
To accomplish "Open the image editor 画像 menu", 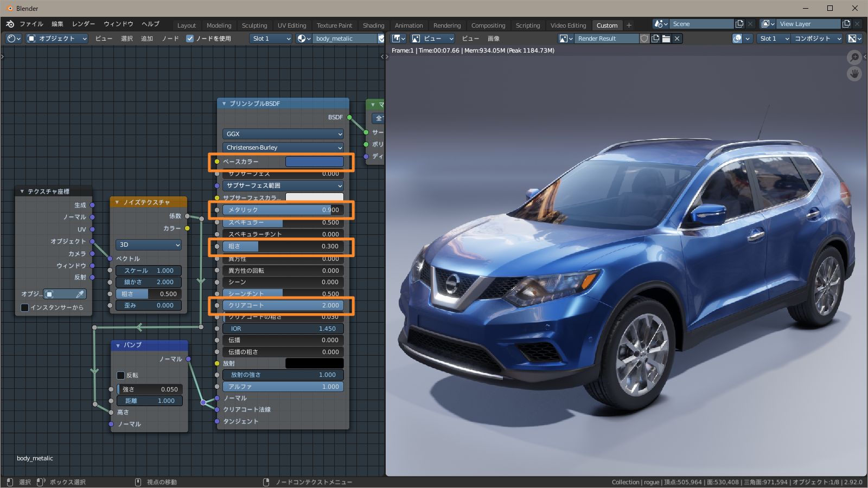I will click(x=493, y=38).
